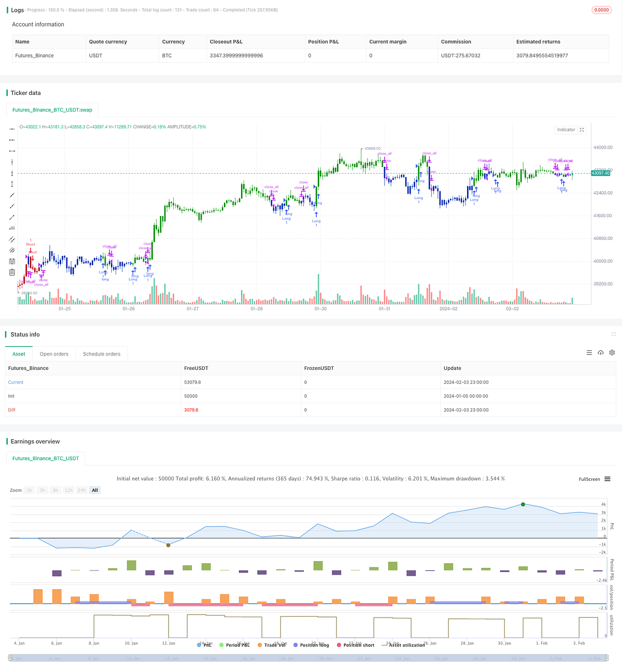Screen dimensions: 622x672
Task: Expand the chart with the fullscreen icon
Action: (582, 130)
